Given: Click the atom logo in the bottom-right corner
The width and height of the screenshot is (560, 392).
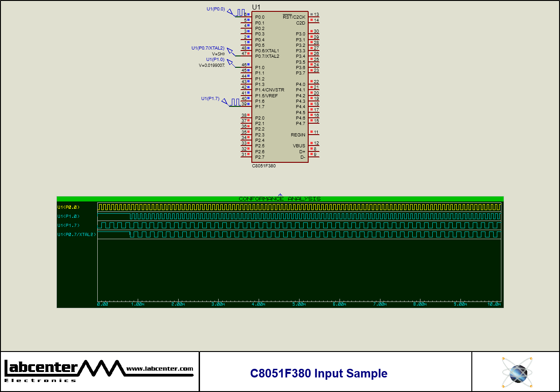Looking at the screenshot, I should (517, 372).
